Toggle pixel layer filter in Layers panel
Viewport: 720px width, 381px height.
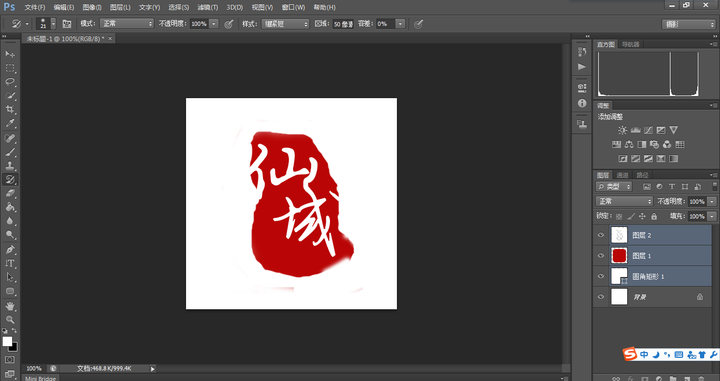click(647, 187)
